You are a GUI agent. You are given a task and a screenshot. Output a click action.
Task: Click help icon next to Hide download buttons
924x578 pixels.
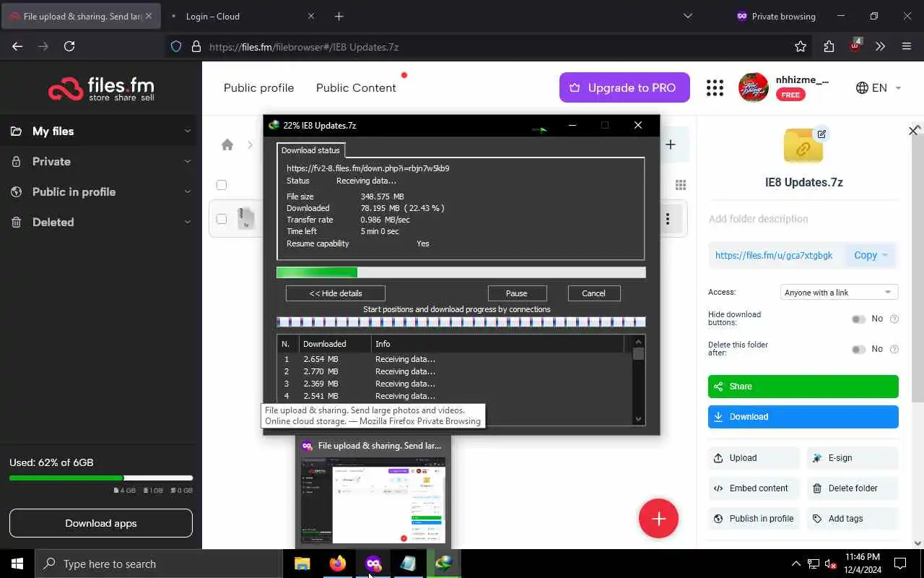click(x=894, y=319)
